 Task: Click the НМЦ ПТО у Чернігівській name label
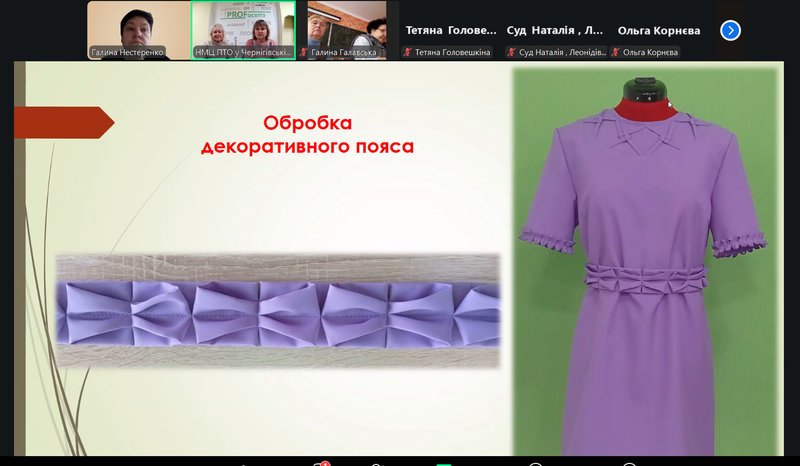243,52
